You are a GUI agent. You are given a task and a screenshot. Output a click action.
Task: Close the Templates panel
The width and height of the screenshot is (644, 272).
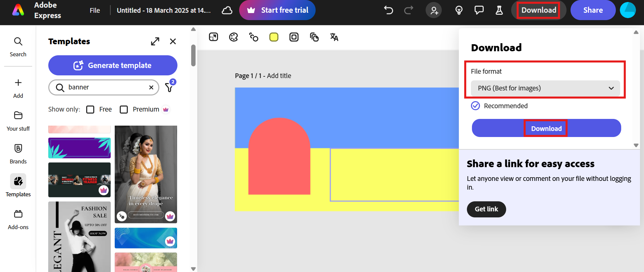click(x=173, y=42)
